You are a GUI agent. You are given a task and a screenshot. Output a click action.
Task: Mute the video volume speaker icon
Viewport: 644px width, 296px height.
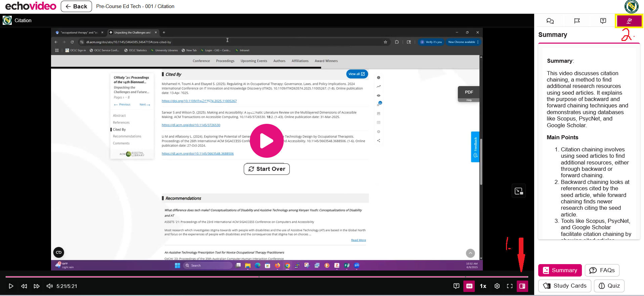click(50, 286)
